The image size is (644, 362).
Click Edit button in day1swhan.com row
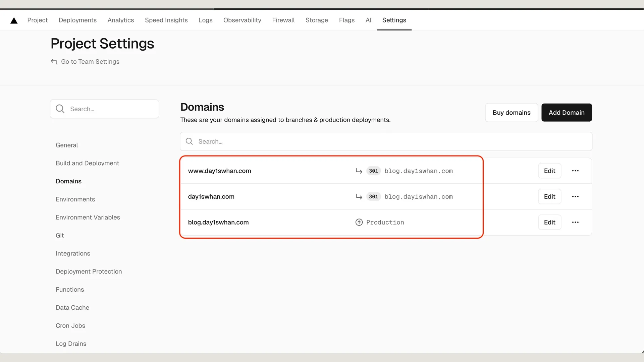(x=549, y=197)
